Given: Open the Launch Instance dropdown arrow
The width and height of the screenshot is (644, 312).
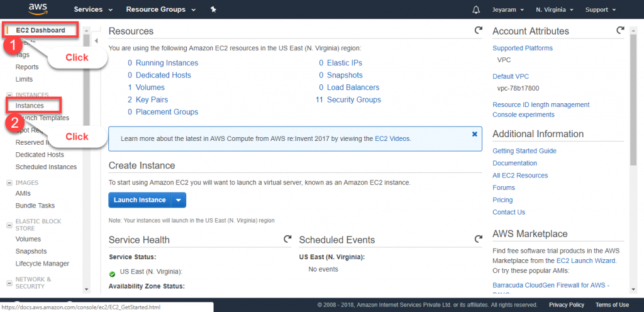Looking at the screenshot, I should 178,200.
